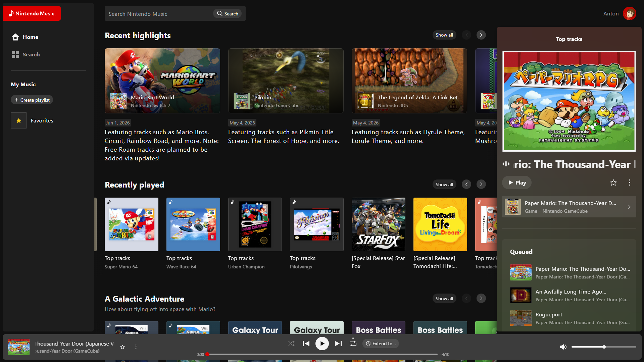Expand Paper Mario Thousand-Year Door game row
Screen dimensions: 644x362
[x=569, y=207]
